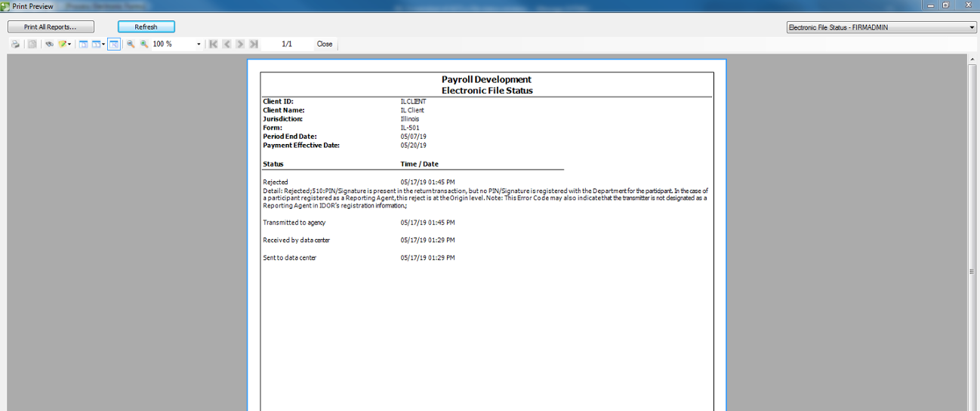This screenshot has height=411, width=980.
Task: Open the 100 % zoom level dropdown
Action: click(x=199, y=44)
